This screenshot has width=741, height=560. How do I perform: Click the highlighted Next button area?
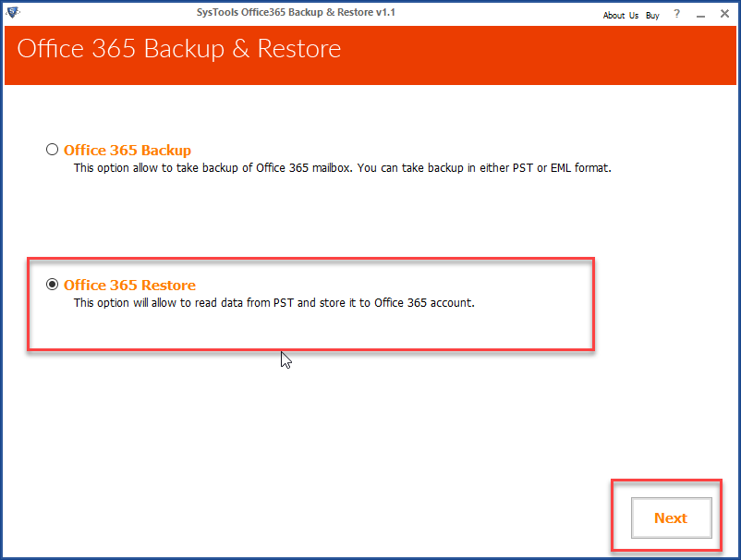[671, 517]
